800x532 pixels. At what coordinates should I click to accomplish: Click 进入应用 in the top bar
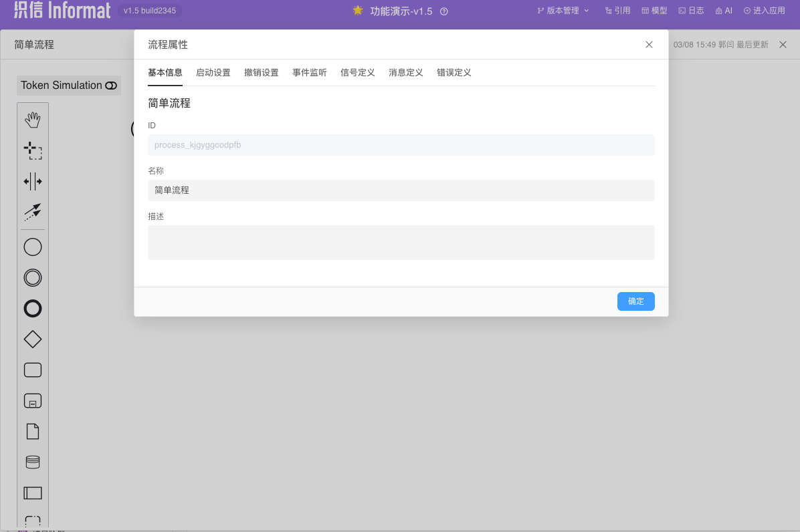764,11
